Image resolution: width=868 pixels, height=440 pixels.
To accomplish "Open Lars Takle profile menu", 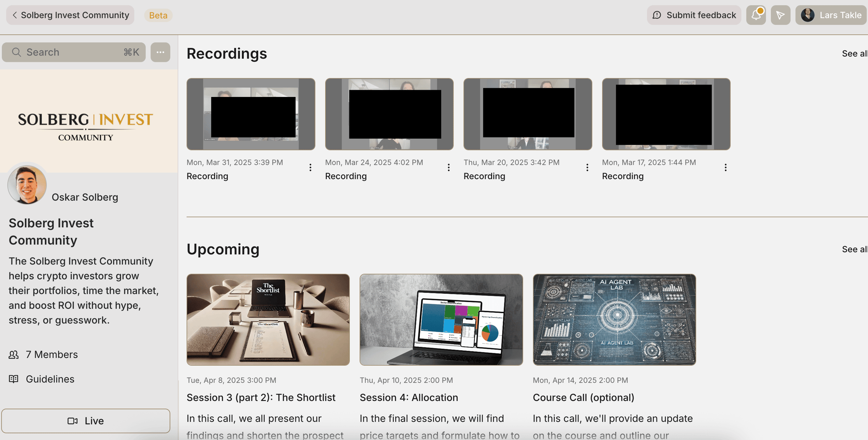I will [x=831, y=15].
